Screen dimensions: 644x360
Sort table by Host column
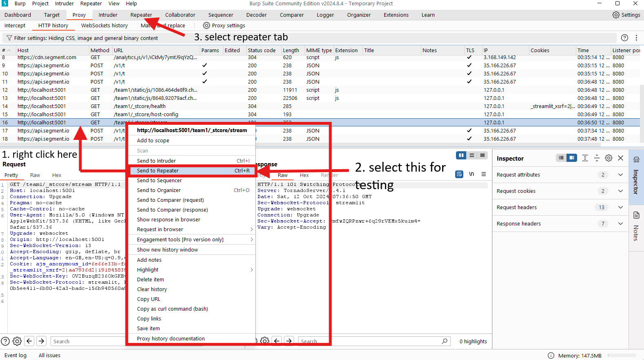point(52,50)
